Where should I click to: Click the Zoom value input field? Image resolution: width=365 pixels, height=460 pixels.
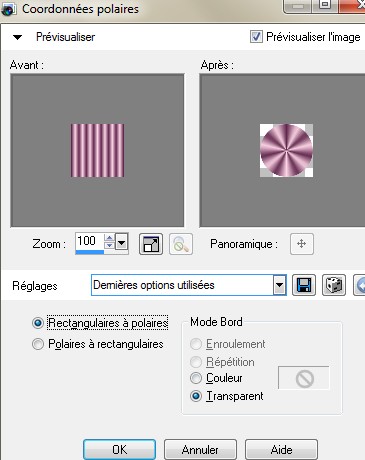[x=90, y=241]
